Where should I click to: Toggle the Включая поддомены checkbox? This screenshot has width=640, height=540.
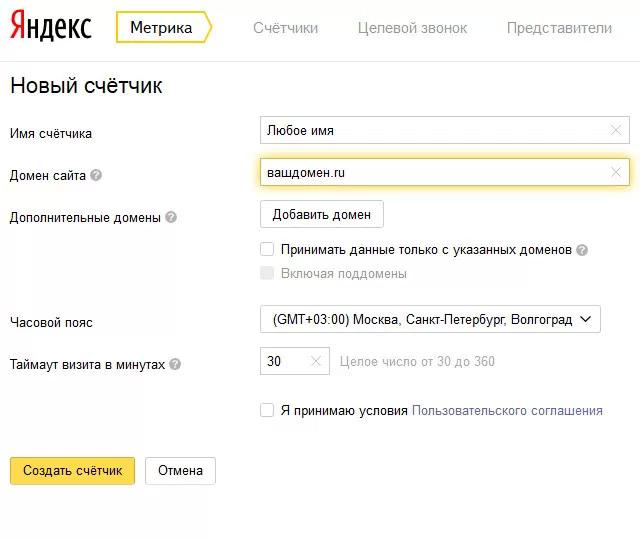tap(267, 273)
